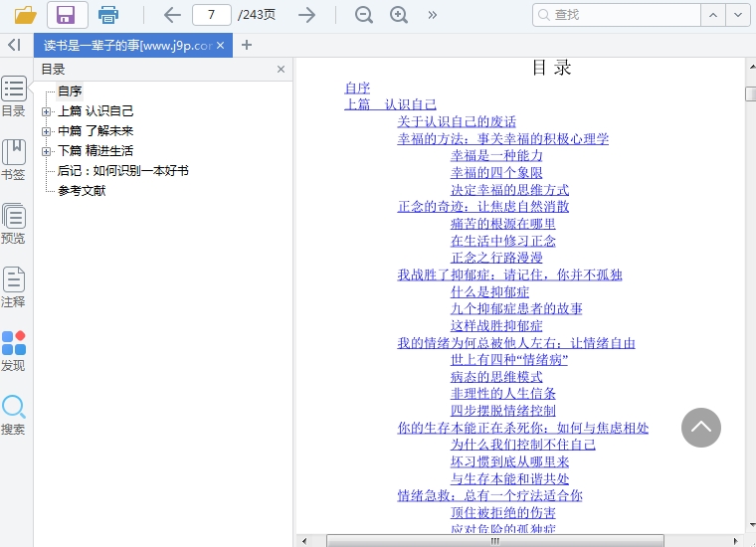Viewport: 756px width, 547px height.
Task: Open link 决定幸福的思维方式
Action: pos(509,189)
